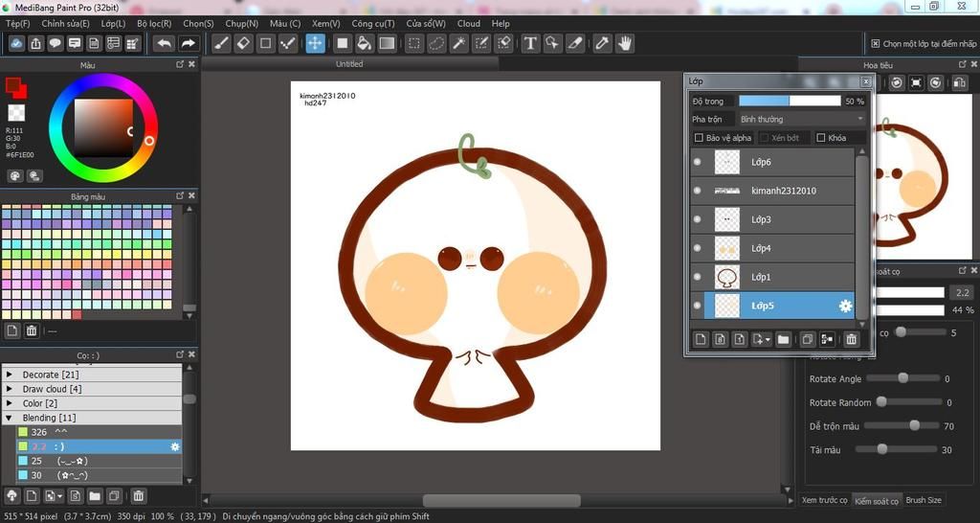Click the export/share icon in toolbar
Viewport: 980px width, 523px height.
pyautogui.click(x=36, y=43)
